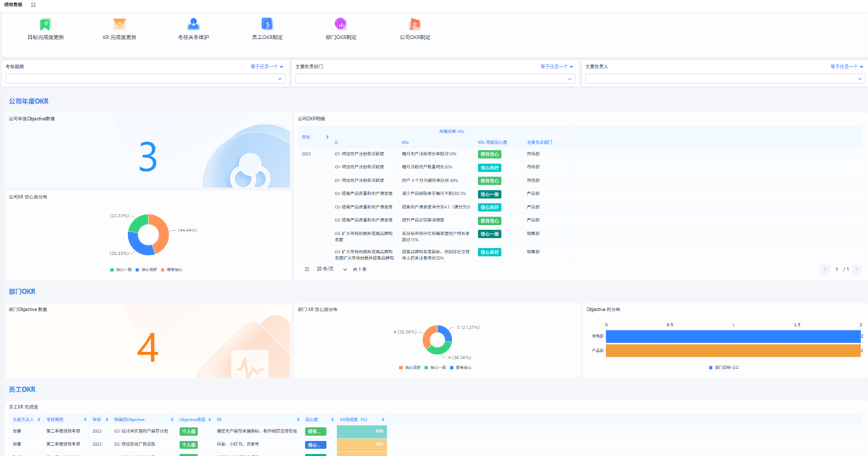Sort employee table by 所属的Objective header

coord(142,419)
